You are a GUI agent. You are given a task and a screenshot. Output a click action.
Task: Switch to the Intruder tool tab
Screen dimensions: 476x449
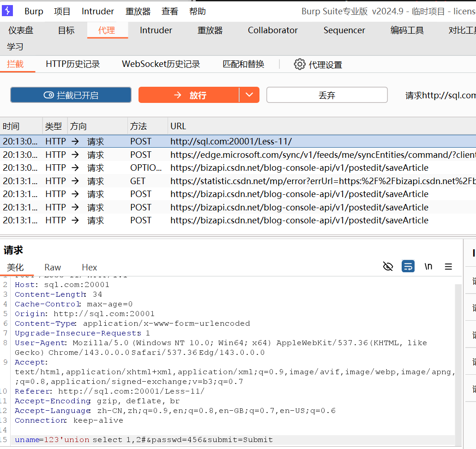click(x=156, y=30)
